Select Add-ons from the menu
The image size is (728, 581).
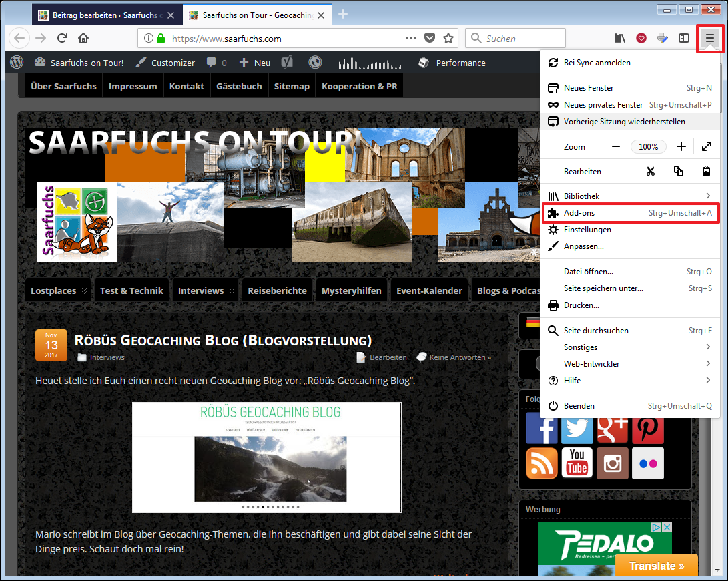click(x=629, y=213)
